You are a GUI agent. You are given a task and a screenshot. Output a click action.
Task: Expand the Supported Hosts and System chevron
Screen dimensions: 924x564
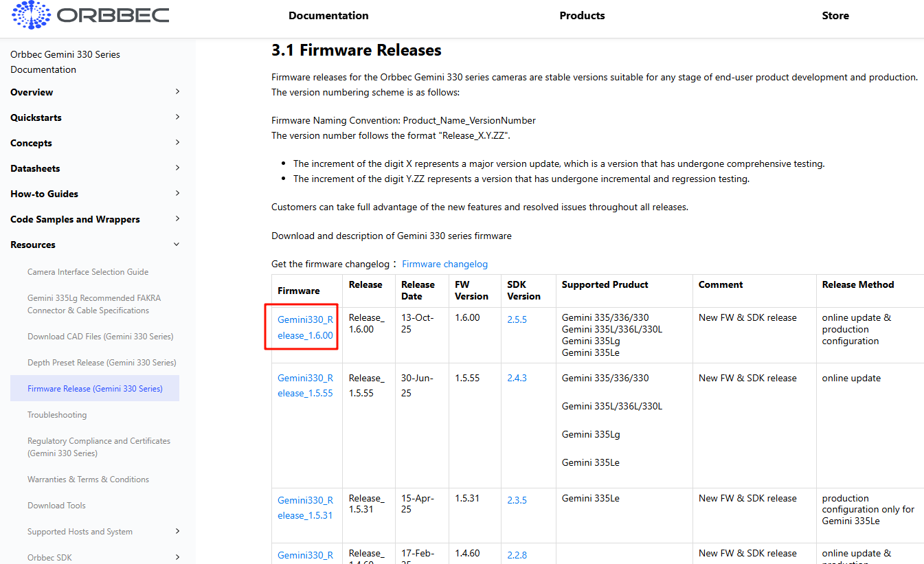point(177,531)
